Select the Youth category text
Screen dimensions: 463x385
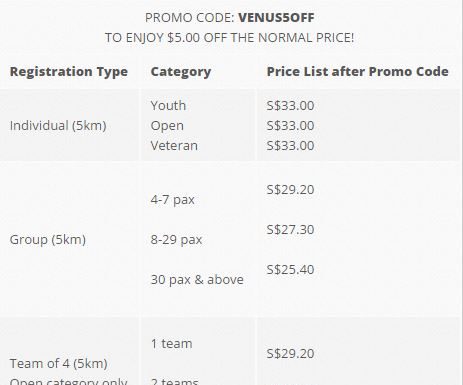coord(168,106)
